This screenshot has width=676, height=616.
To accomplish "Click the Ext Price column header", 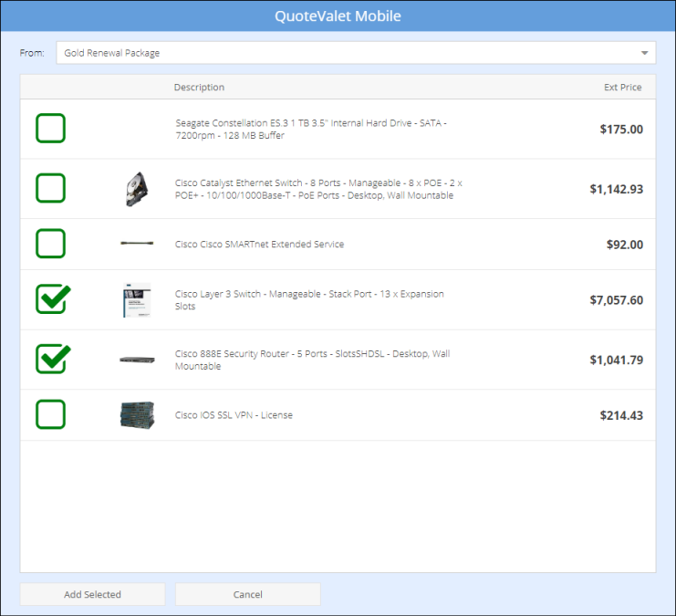I will (622, 88).
